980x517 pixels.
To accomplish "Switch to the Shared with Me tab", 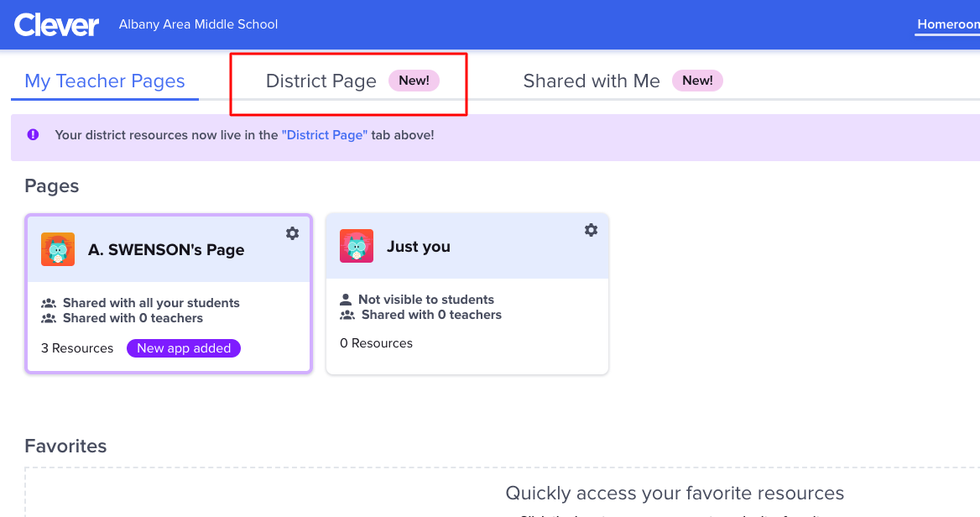I will (592, 81).
